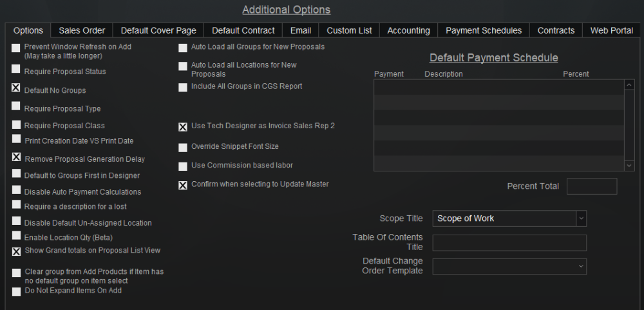This screenshot has height=310, width=644.
Task: Open the Contracts tab
Action: 556,30
